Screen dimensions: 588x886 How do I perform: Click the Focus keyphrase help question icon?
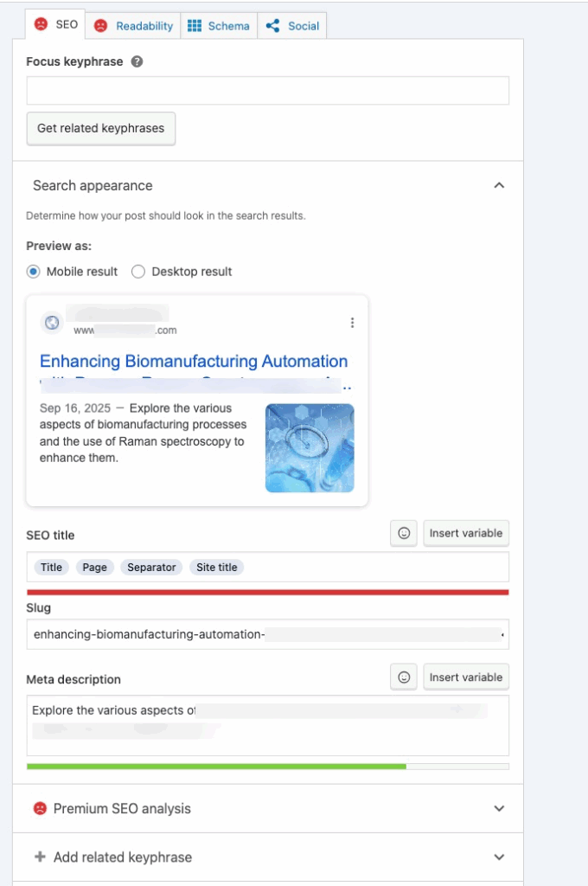[x=137, y=62]
